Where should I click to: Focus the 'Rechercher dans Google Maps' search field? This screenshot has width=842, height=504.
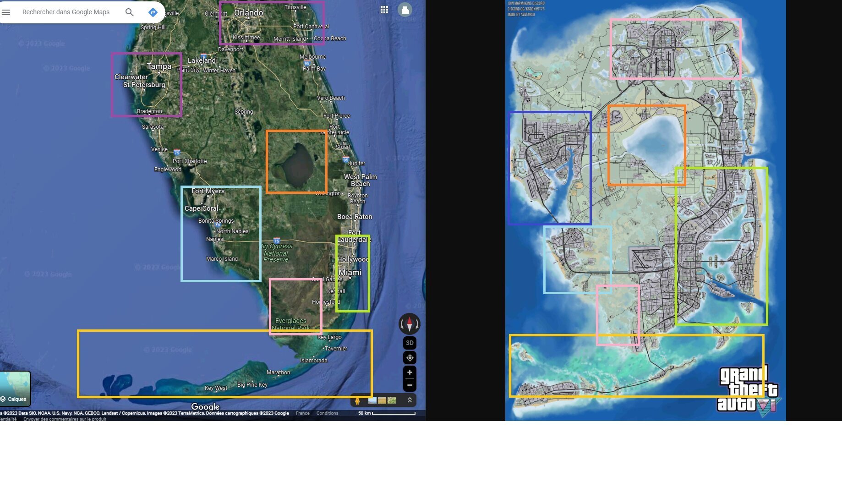click(66, 12)
